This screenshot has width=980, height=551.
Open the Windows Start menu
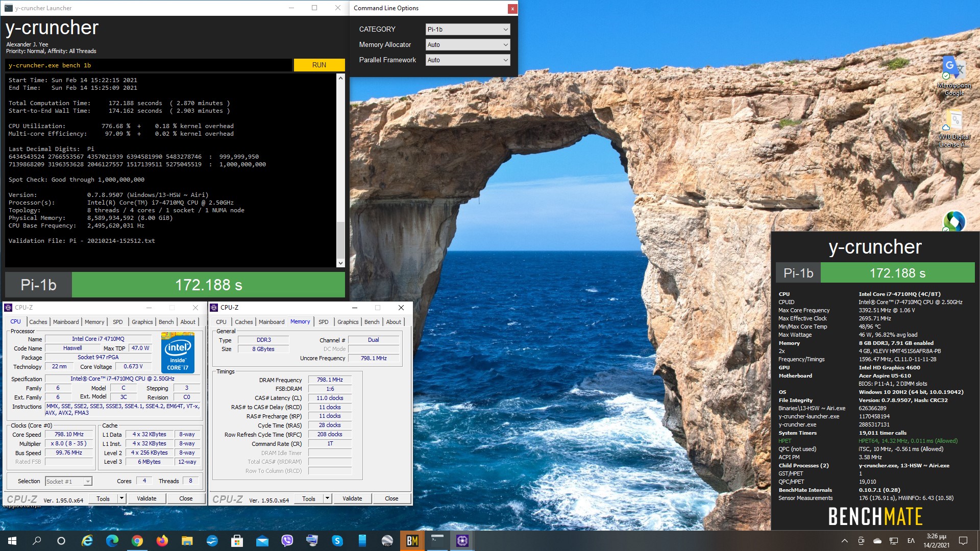click(12, 541)
